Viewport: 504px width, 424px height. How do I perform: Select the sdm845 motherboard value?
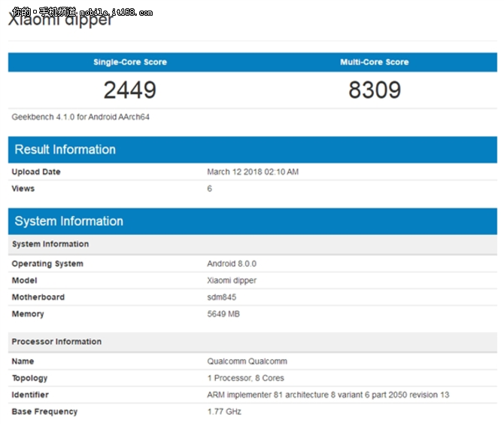[222, 297]
